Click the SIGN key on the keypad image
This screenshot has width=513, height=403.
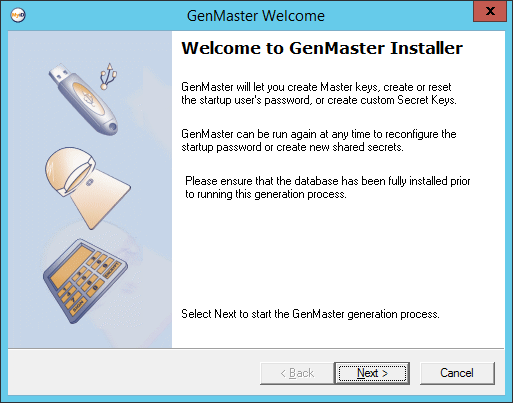[x=78, y=307]
